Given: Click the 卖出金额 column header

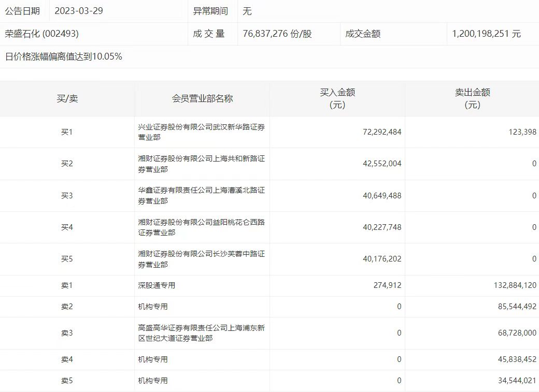Looking at the screenshot, I should point(472,98).
